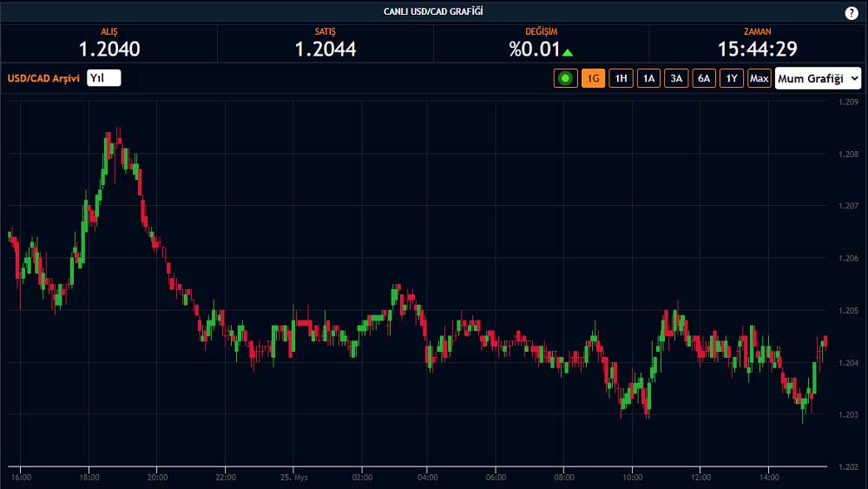Click the 1.205 price axis label

(x=848, y=310)
